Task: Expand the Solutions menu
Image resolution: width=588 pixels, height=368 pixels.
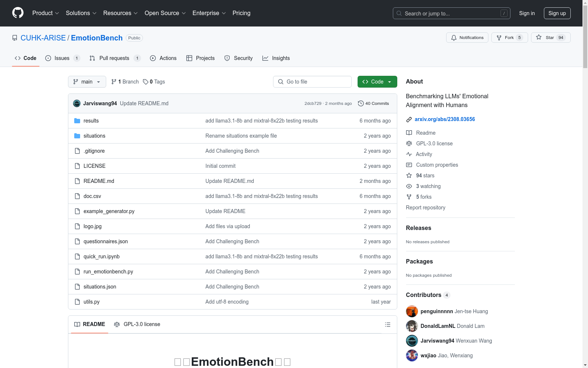Action: point(81,13)
